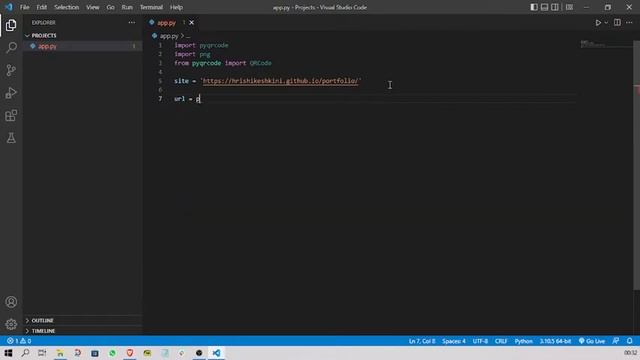Select Python interpreter 3.10.5 64-bit
Viewport: 640px width, 360px height.
pyautogui.click(x=555, y=341)
